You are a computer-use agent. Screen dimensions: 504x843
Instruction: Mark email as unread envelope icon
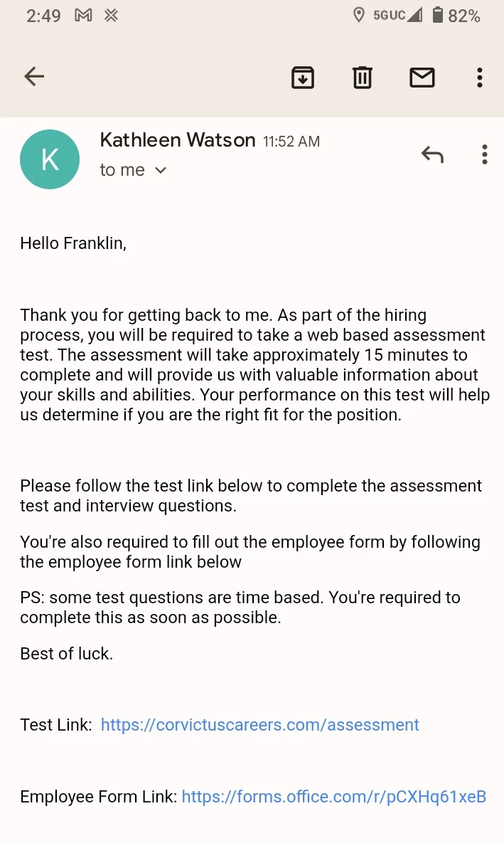[x=422, y=78]
